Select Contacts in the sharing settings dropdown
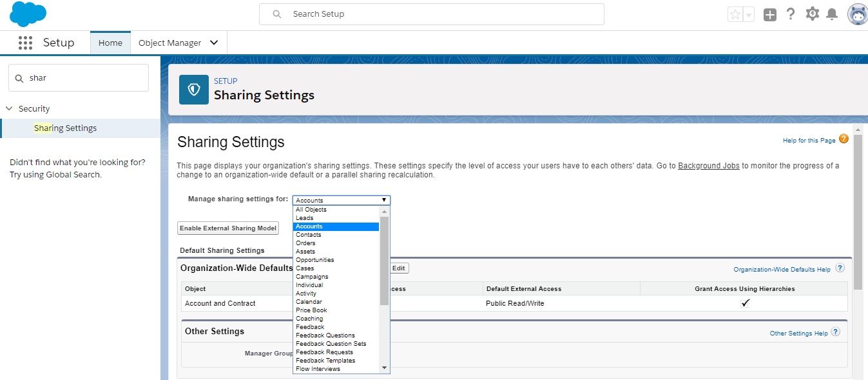This screenshot has width=868, height=380. pyautogui.click(x=310, y=234)
